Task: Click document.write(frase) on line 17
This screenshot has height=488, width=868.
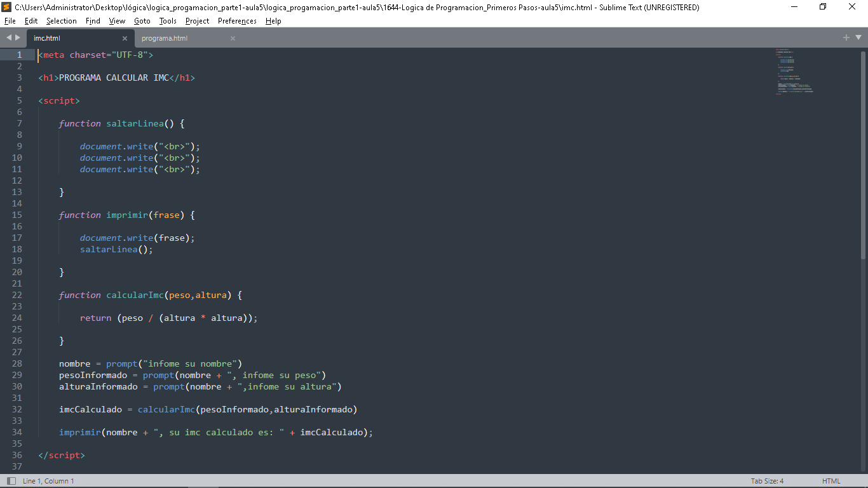Action: pos(137,238)
